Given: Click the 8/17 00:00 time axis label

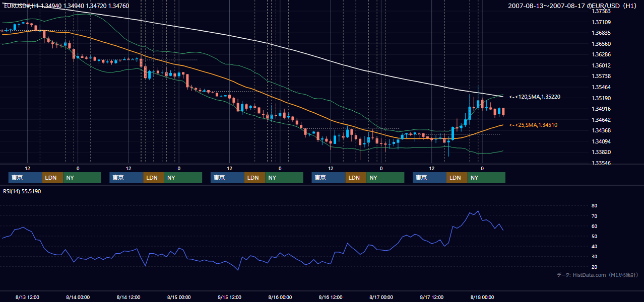Looking at the screenshot, I should [381, 297].
